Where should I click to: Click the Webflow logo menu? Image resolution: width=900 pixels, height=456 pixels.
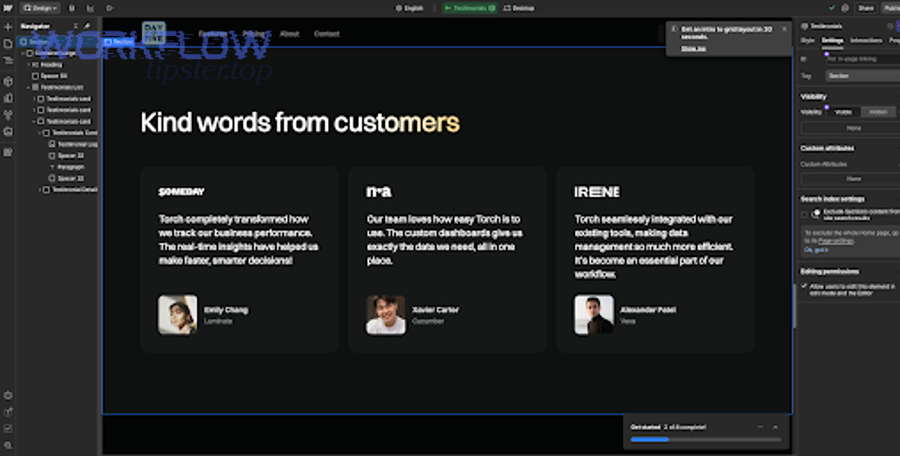[x=8, y=7]
